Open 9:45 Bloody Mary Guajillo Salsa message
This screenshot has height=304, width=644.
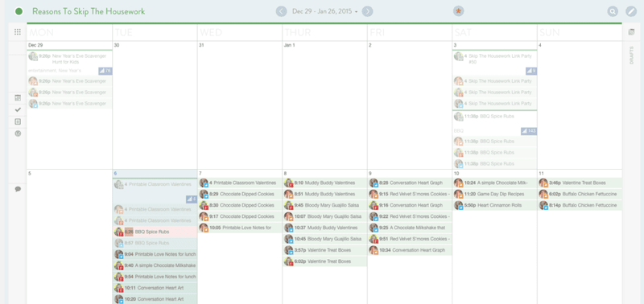click(325, 205)
